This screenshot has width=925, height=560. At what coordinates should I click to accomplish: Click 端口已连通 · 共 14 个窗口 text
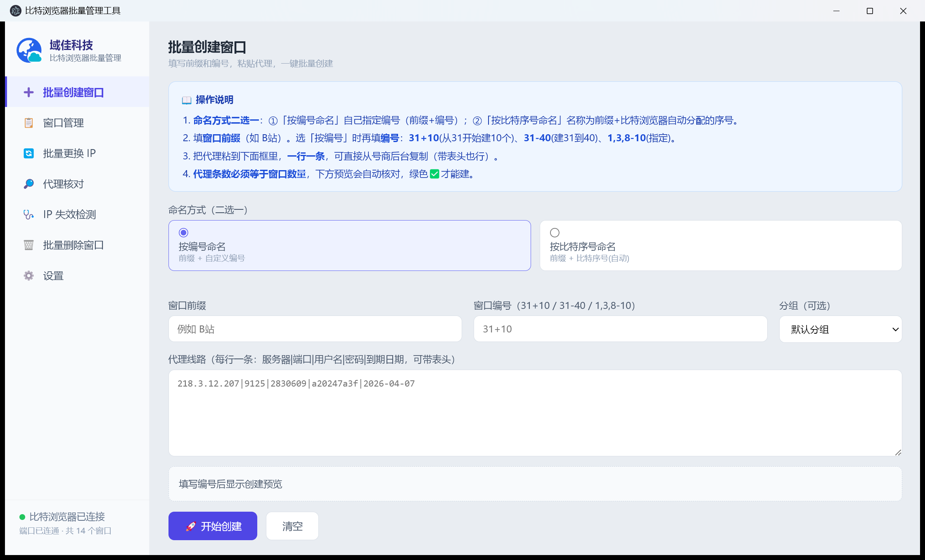tap(65, 531)
